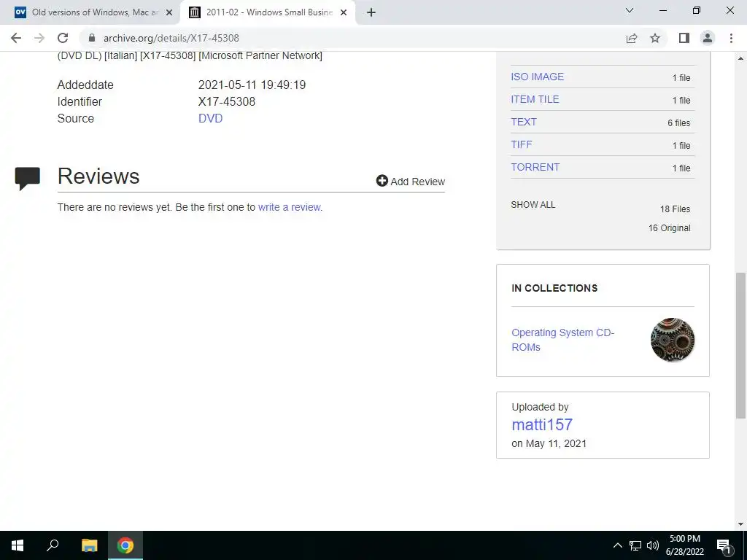Close the 2011-02 Windows Small Business tab
This screenshot has width=747, height=560.
[344, 13]
